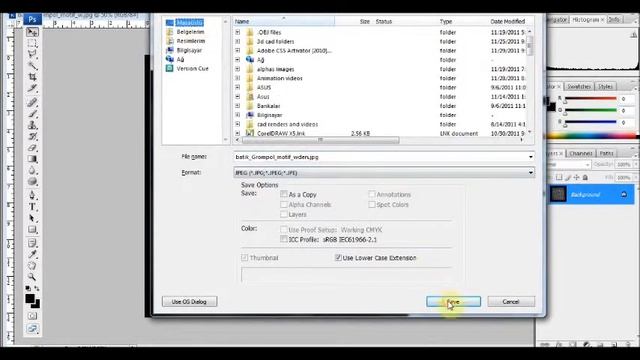Toggle Quick Mask mode icon
The height and width of the screenshot is (360, 640).
pyautogui.click(x=32, y=316)
